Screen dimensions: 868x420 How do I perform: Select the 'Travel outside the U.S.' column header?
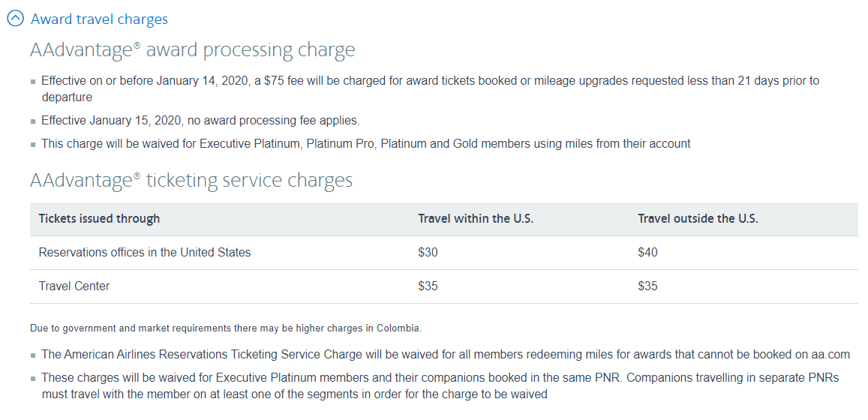pyautogui.click(x=698, y=219)
